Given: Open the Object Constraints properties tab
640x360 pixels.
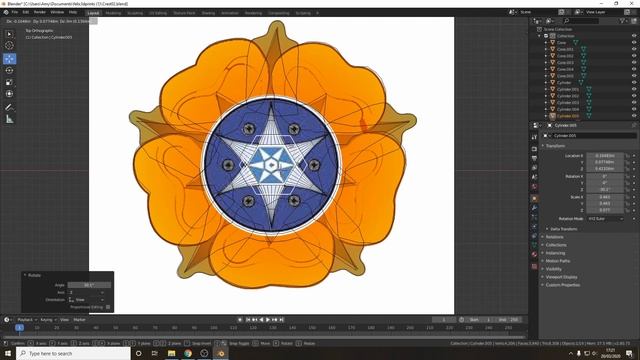Looking at the screenshot, I should (534, 236).
